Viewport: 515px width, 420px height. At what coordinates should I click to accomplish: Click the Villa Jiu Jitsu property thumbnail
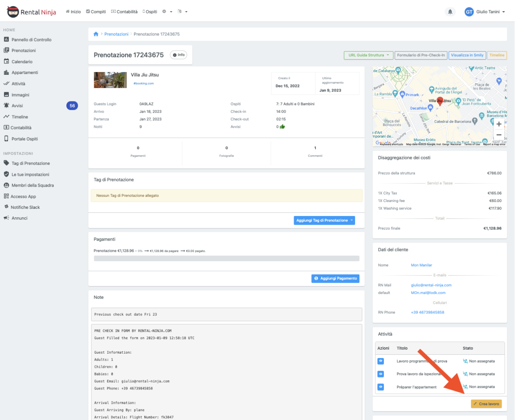110,80
